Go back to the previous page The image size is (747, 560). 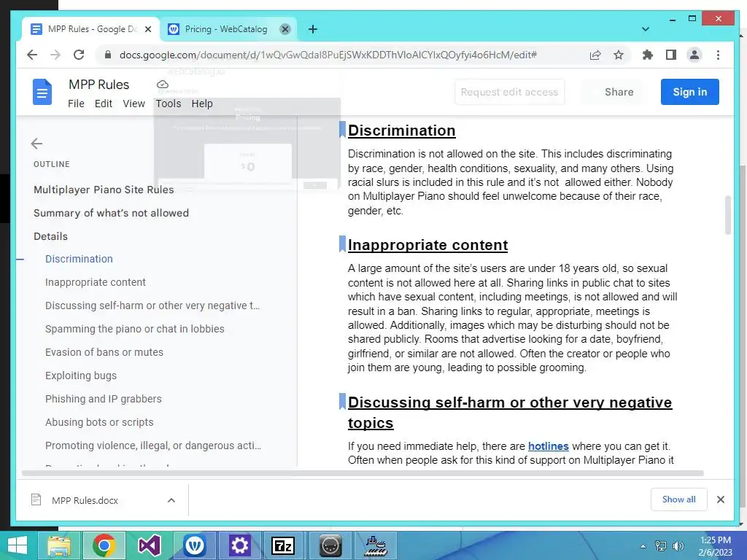pyautogui.click(x=32, y=55)
